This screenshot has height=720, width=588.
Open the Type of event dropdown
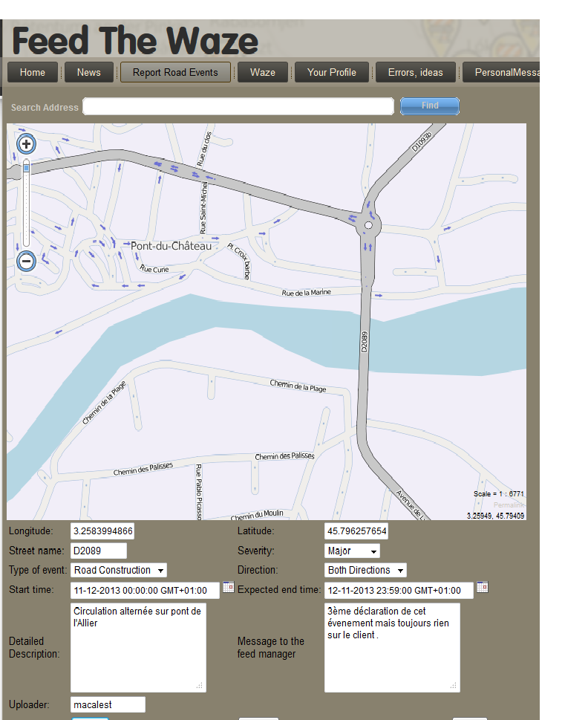[119, 570]
